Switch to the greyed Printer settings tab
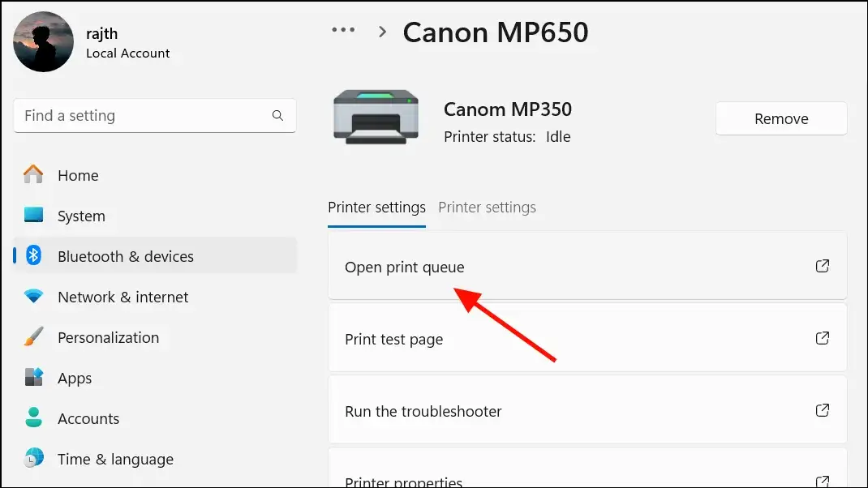The width and height of the screenshot is (868, 488). [x=488, y=208]
